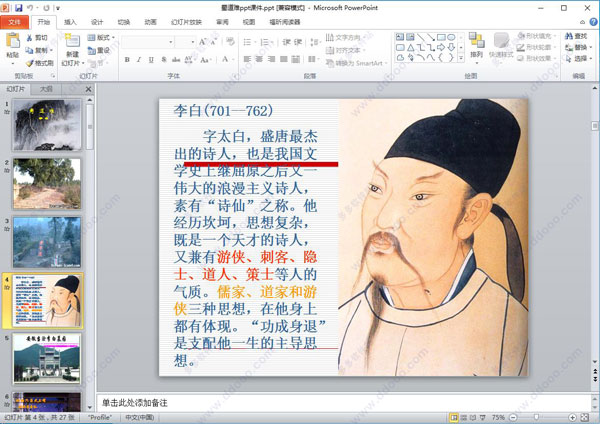The height and width of the screenshot is (424, 600).
Task: Activate the Format Painter 格式刷
Action: click(40, 63)
